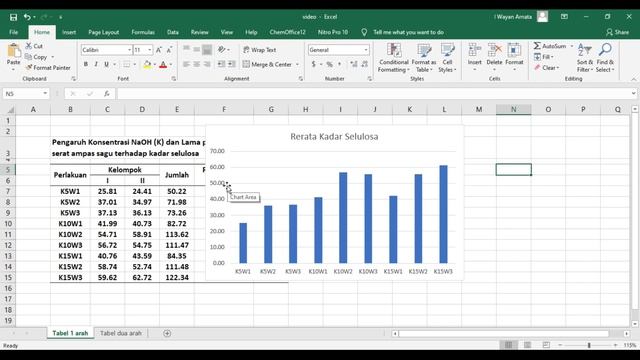
Task: Click the Name Box showing N5
Action: point(25,94)
